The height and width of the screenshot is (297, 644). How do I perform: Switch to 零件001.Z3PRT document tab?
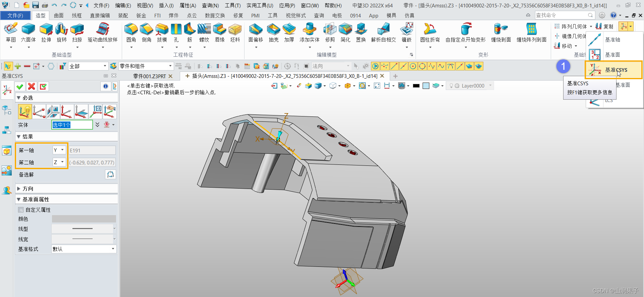click(x=149, y=76)
